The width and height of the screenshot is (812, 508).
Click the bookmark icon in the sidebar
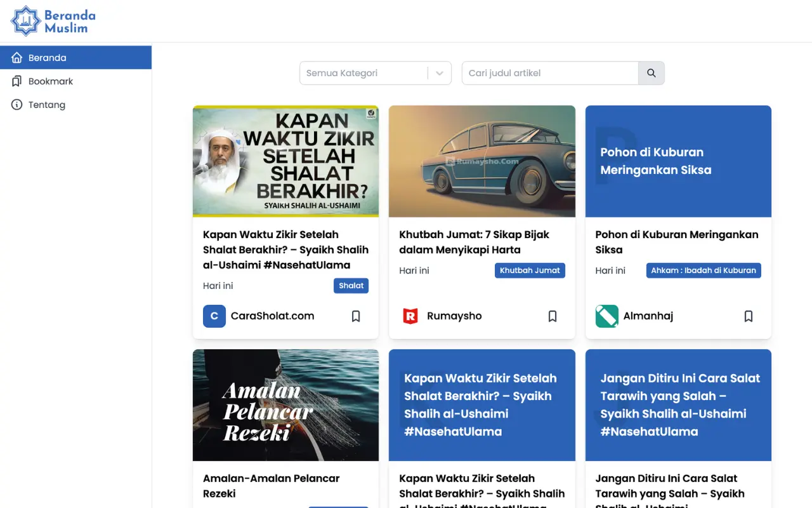tap(16, 81)
